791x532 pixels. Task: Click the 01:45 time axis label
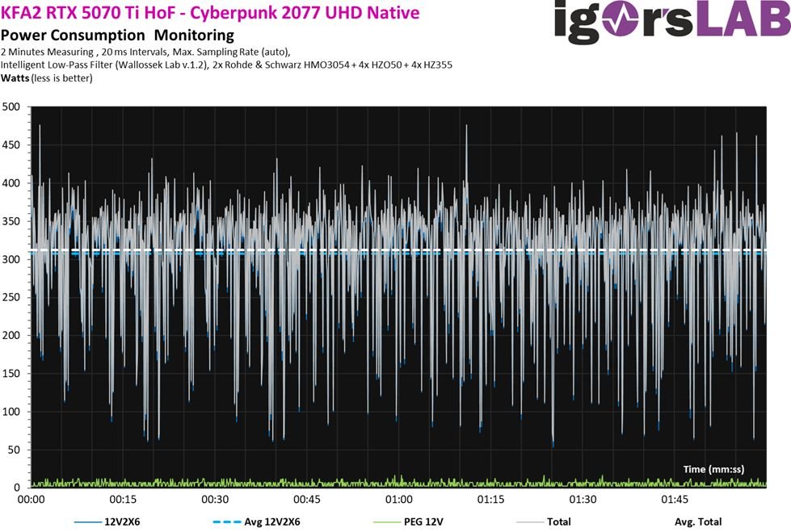coord(675,500)
